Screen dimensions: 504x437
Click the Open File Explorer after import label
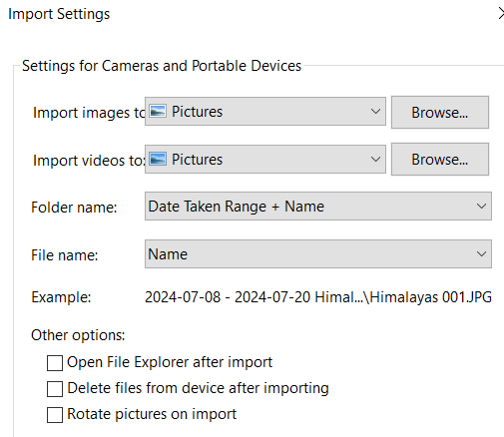[170, 362]
